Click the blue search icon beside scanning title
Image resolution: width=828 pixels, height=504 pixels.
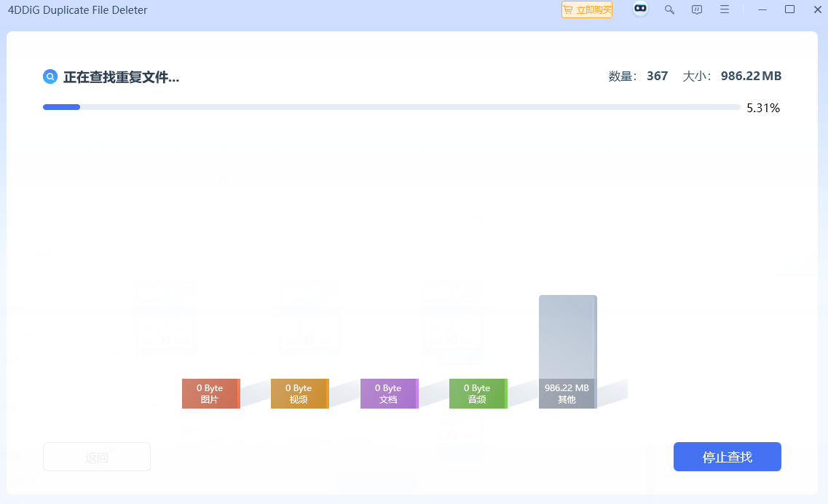pyautogui.click(x=50, y=76)
